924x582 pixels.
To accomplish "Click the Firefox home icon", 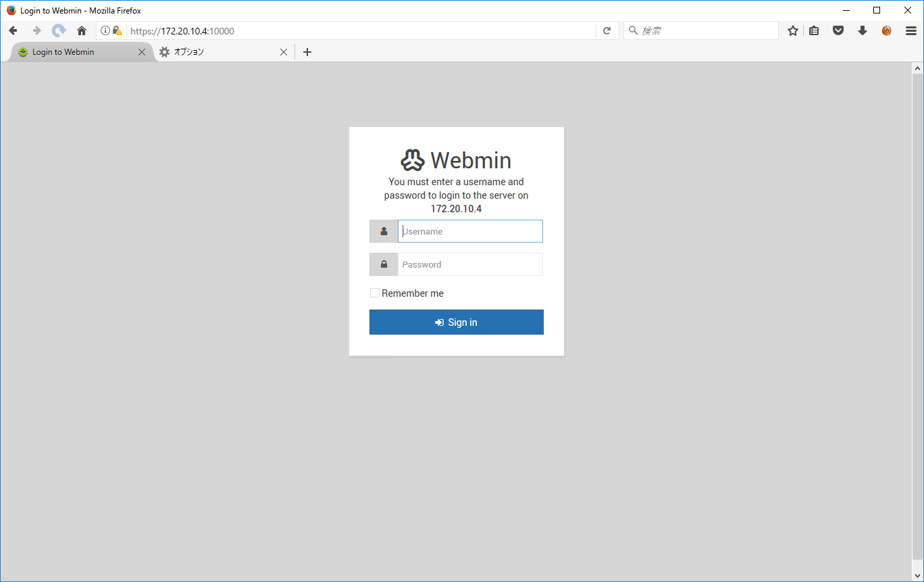I will tap(82, 30).
